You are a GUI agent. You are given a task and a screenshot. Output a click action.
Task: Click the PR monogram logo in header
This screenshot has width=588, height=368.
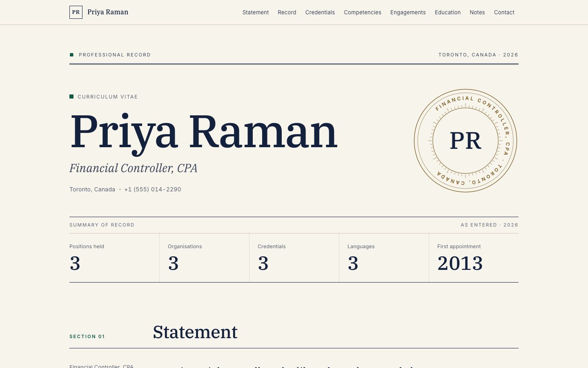click(x=76, y=12)
